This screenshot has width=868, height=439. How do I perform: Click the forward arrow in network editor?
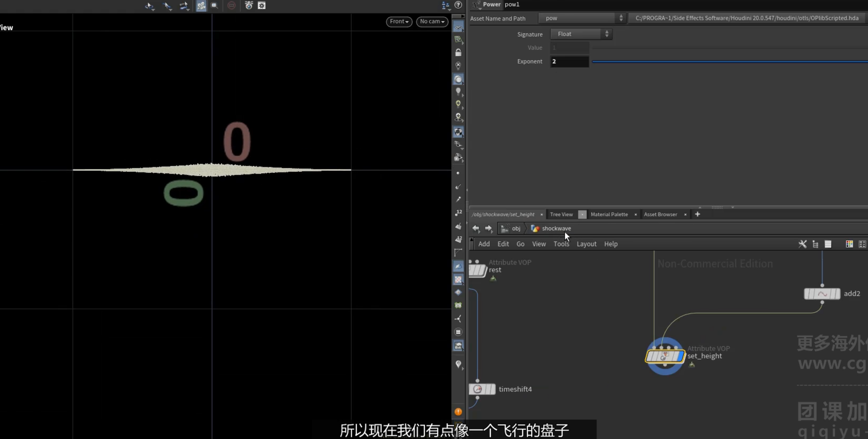(488, 228)
